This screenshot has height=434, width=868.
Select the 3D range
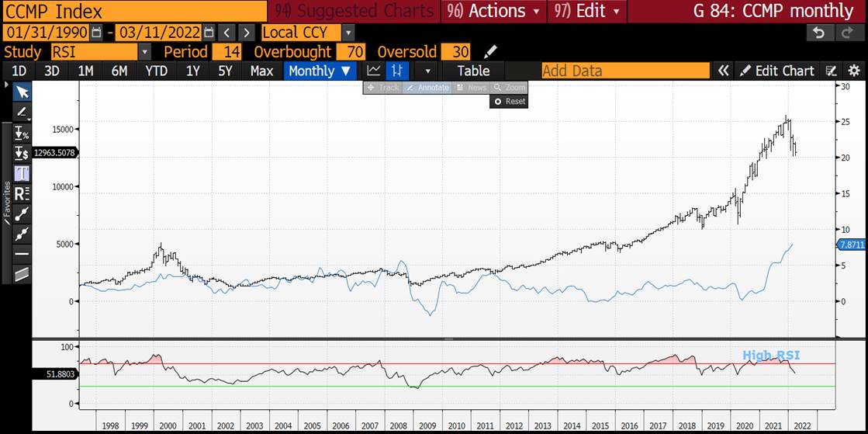point(52,71)
